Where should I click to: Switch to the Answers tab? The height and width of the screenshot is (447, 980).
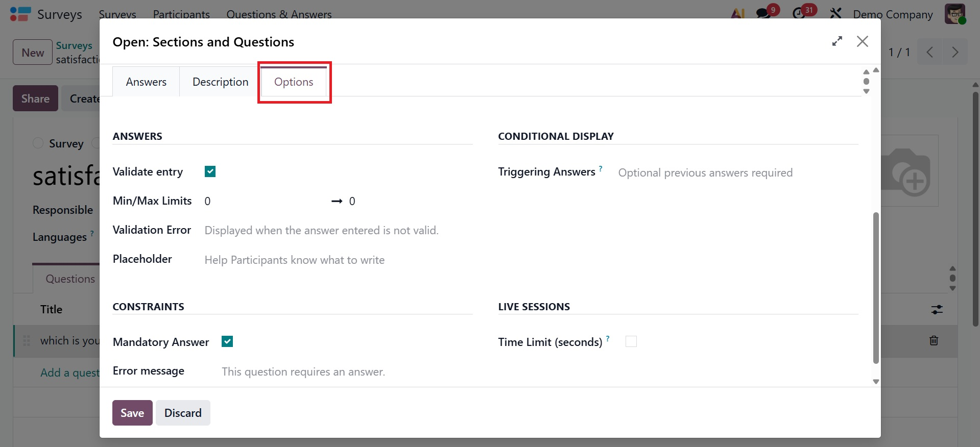pos(146,82)
